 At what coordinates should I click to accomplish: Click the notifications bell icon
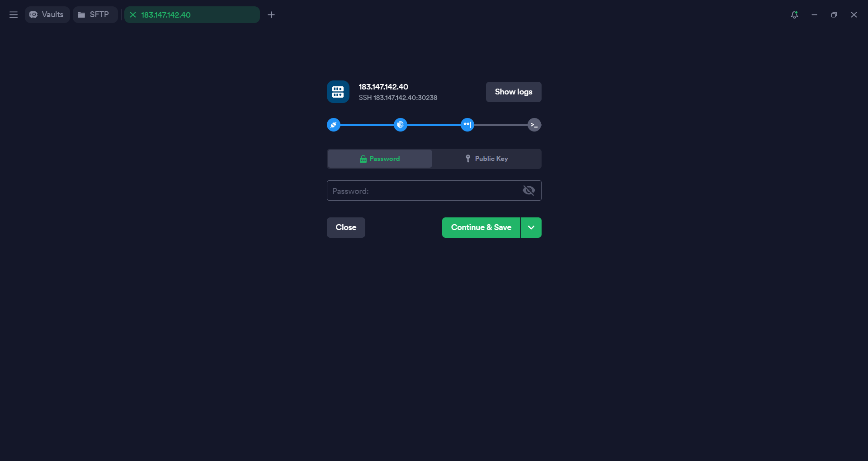tap(794, 15)
